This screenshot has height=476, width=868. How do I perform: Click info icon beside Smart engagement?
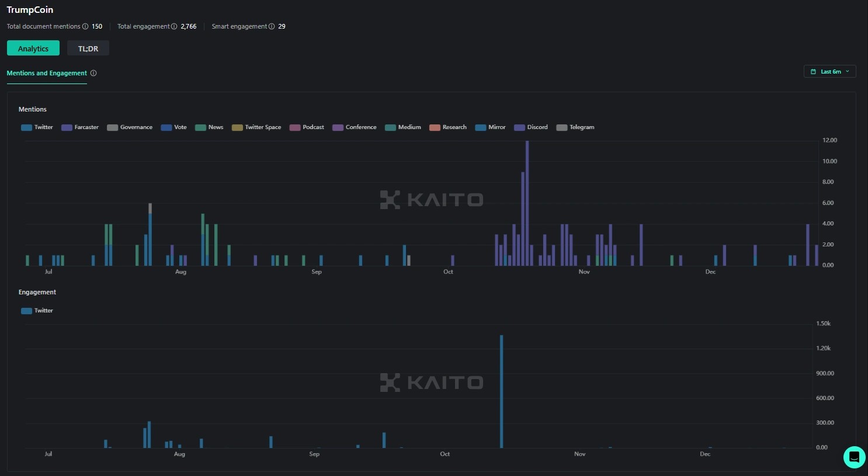(x=272, y=26)
